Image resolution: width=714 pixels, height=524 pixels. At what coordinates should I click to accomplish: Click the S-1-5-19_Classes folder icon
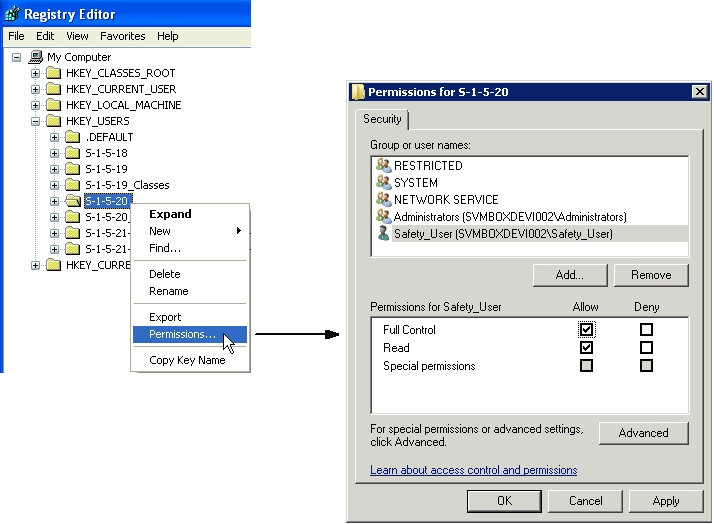[72, 185]
